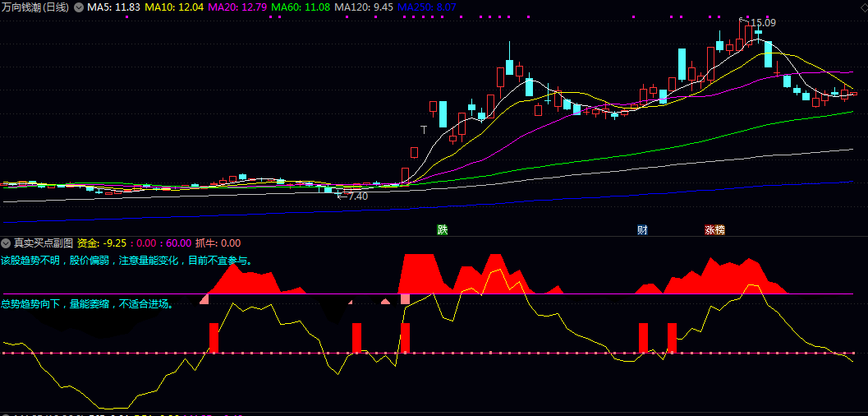
Task: Select the MA20: 12.79 label
Action: [x=238, y=7]
